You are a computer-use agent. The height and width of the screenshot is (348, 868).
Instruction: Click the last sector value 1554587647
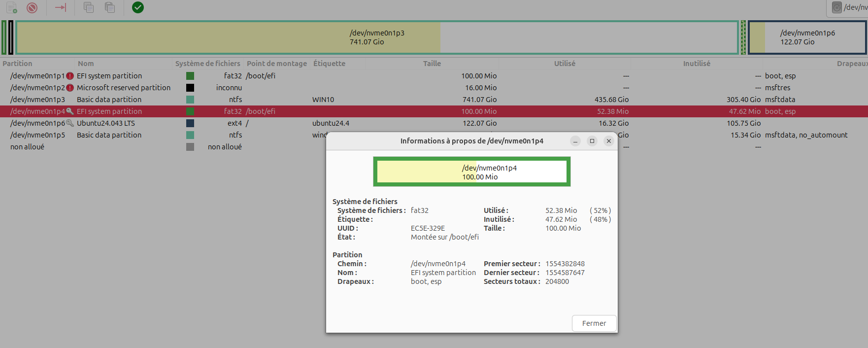coord(565,273)
